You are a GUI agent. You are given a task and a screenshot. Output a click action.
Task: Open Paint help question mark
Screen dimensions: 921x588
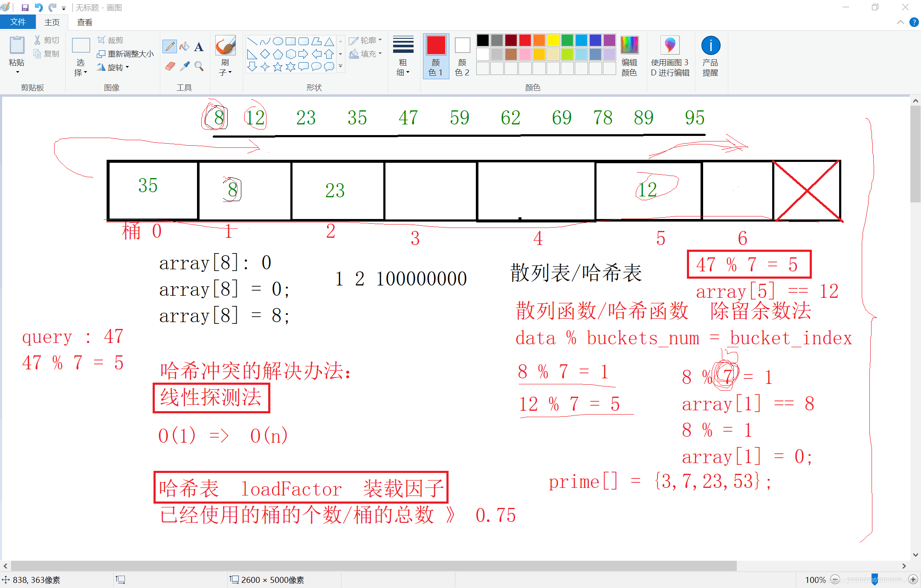coord(914,22)
